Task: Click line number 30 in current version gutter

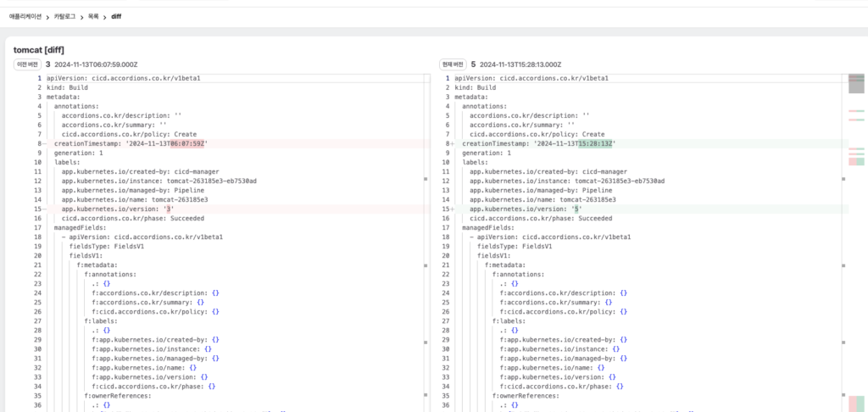Action: pyautogui.click(x=446, y=350)
